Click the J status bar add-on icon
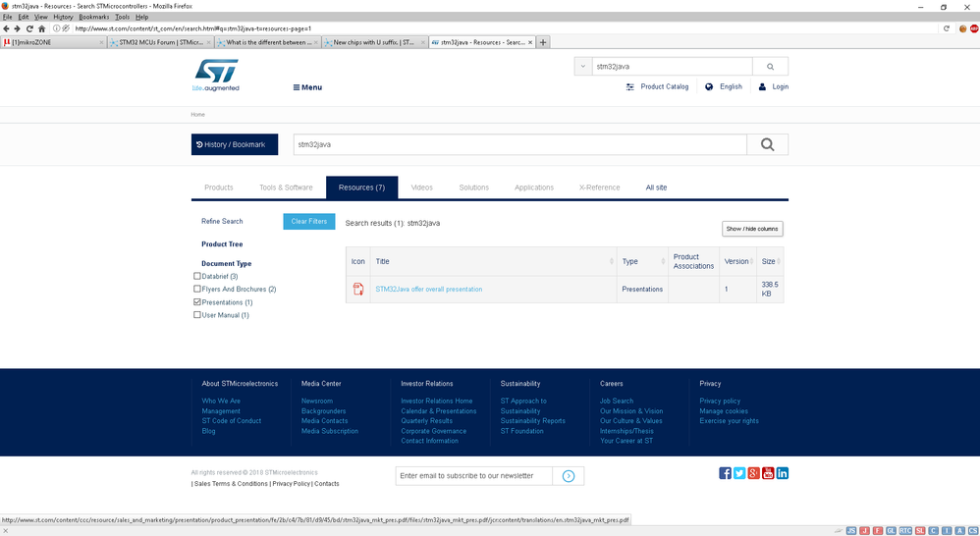Screen dimensions: 980x536 point(864,531)
